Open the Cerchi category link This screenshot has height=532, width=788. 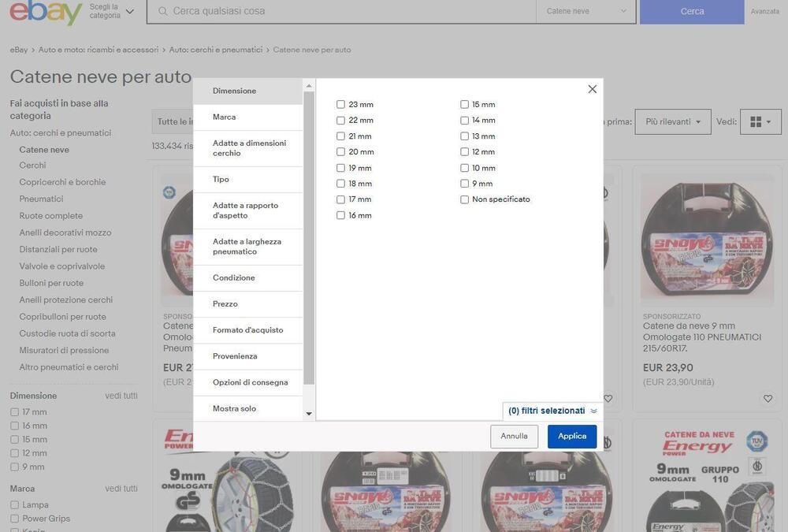[32, 166]
